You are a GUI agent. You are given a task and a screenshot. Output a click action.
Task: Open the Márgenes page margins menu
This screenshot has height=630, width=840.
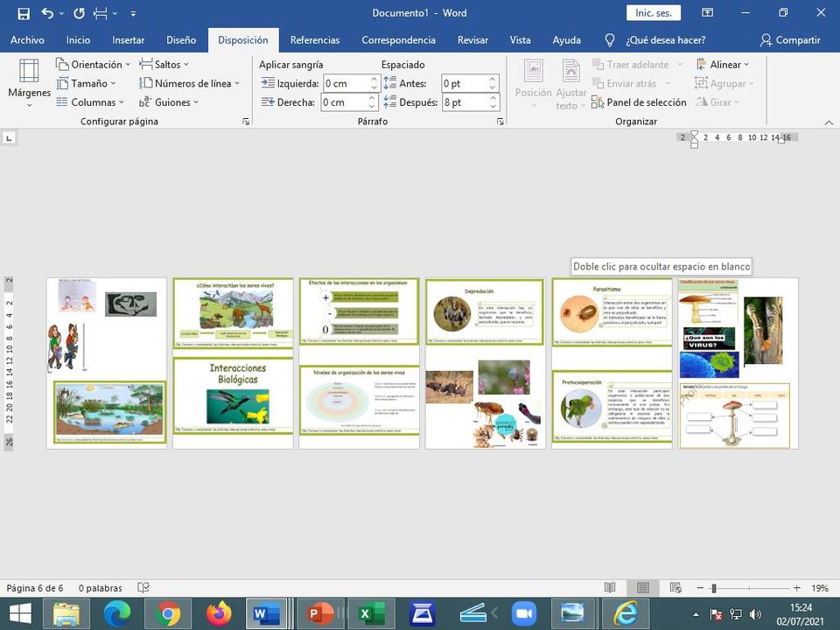coord(29,83)
